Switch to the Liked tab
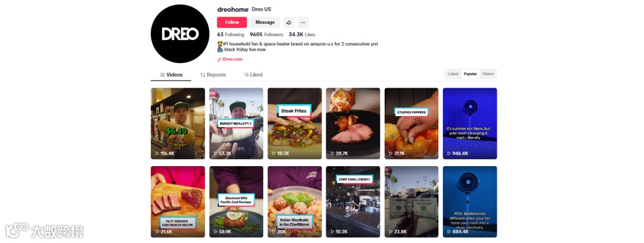Screen dimensions: 644x243 point(253,74)
